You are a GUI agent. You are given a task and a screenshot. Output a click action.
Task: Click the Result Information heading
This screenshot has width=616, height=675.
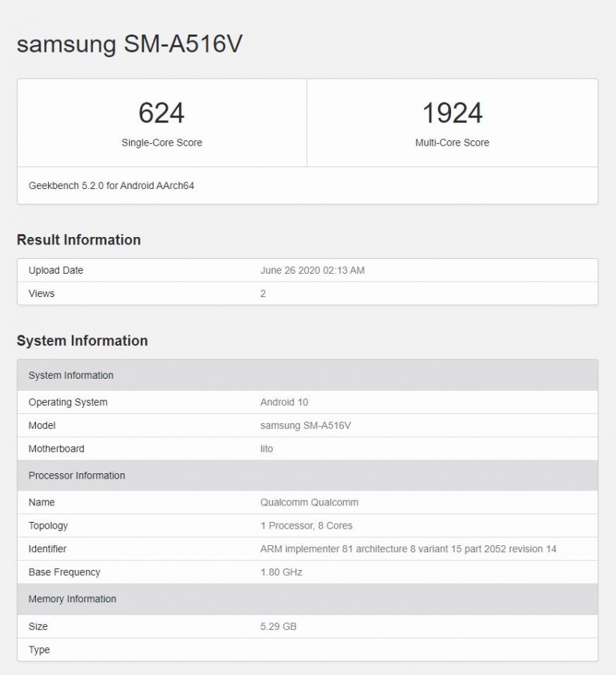click(79, 240)
